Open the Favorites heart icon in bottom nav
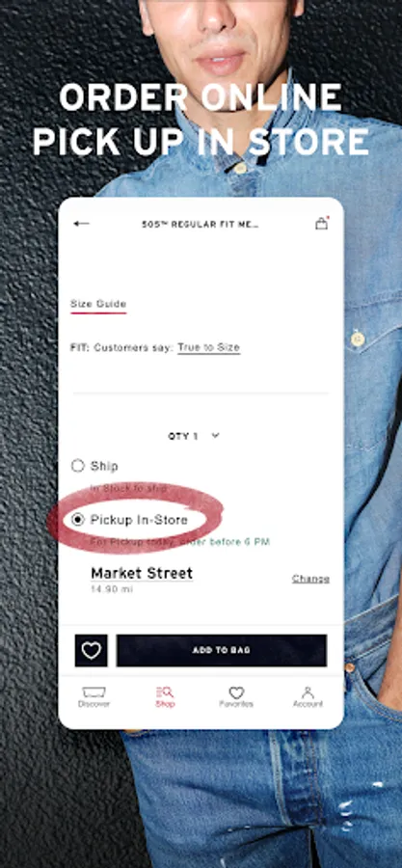 click(236, 692)
